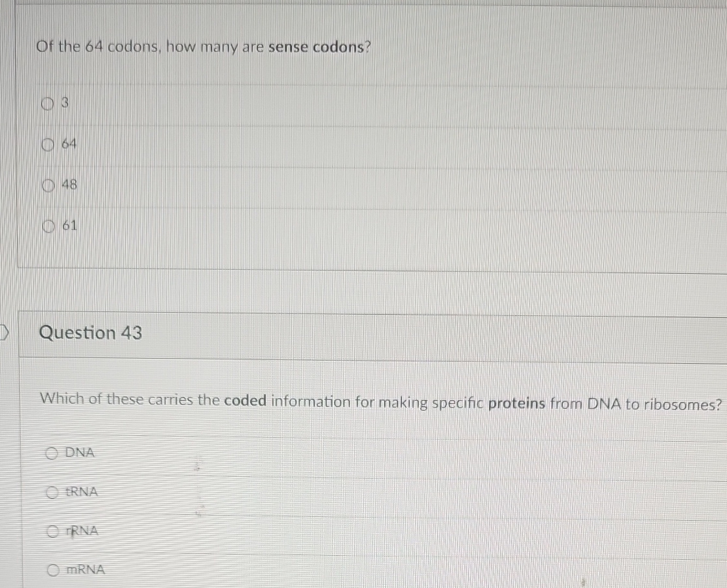Screen dimensions: 727x588
Task: Select the radio button for answer 3
Action: [x=47, y=102]
